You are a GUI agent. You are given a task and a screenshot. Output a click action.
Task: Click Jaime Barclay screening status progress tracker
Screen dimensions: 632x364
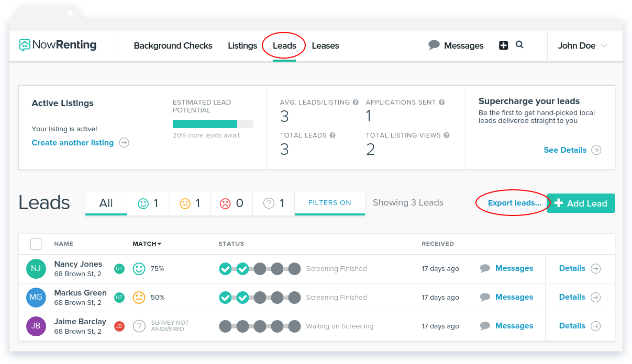pos(260,326)
